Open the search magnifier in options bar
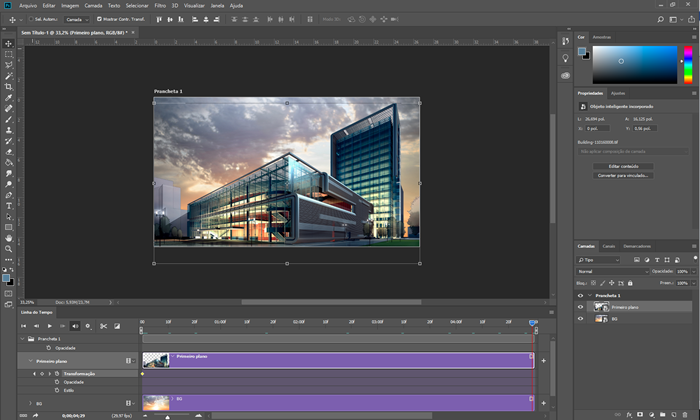 660,19
